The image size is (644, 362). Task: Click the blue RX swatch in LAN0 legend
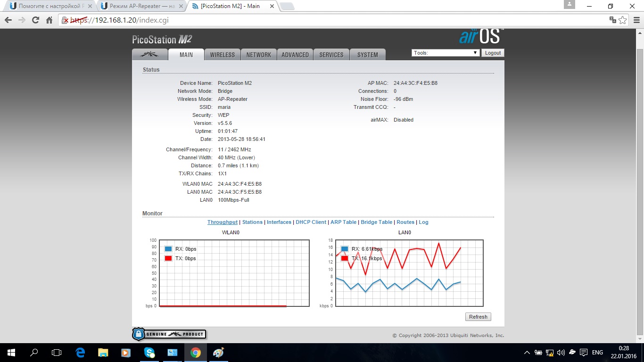(345, 249)
